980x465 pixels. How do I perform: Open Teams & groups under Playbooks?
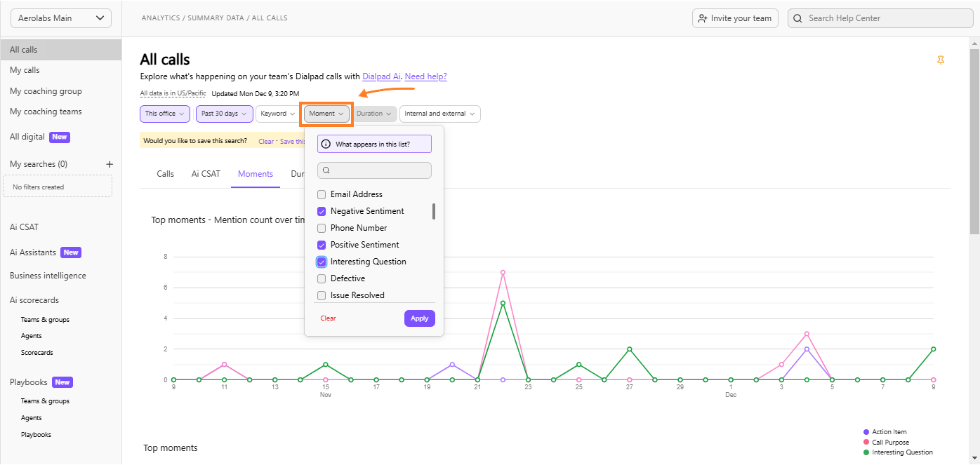pyautogui.click(x=45, y=401)
